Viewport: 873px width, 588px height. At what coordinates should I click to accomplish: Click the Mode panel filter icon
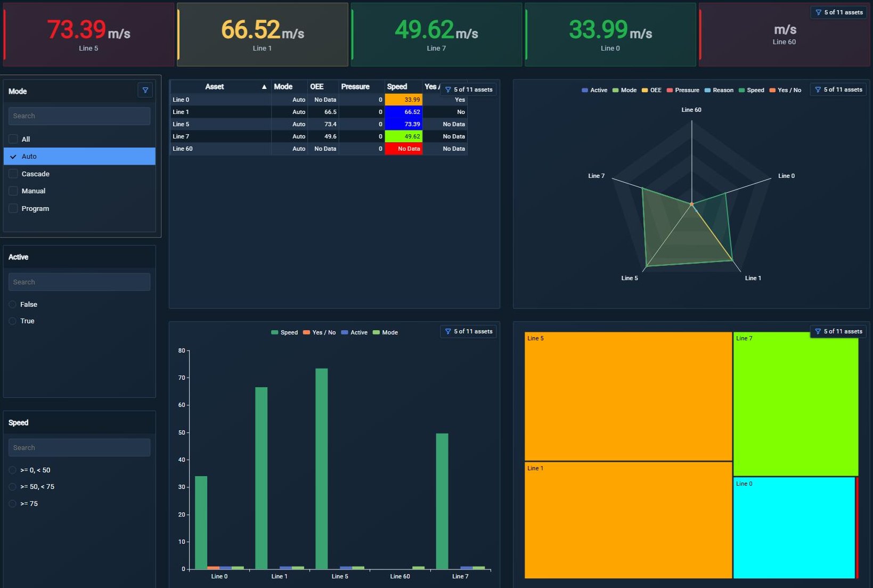pos(145,90)
